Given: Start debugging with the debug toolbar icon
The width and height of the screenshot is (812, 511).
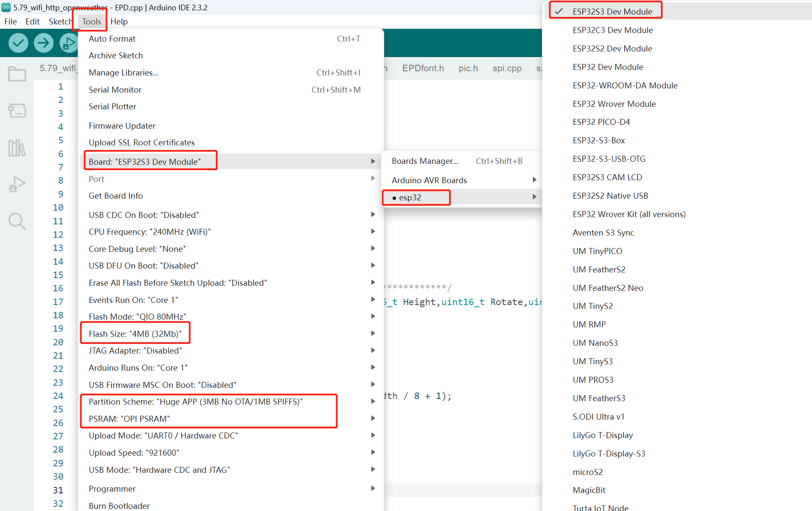Looking at the screenshot, I should 68,43.
